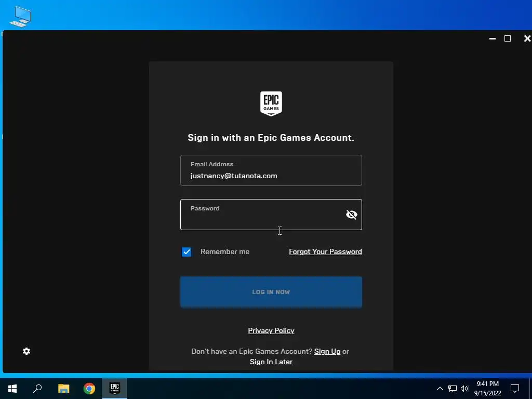The image size is (532, 399).
Task: Show hidden system tray icons
Action: pyautogui.click(x=440, y=389)
